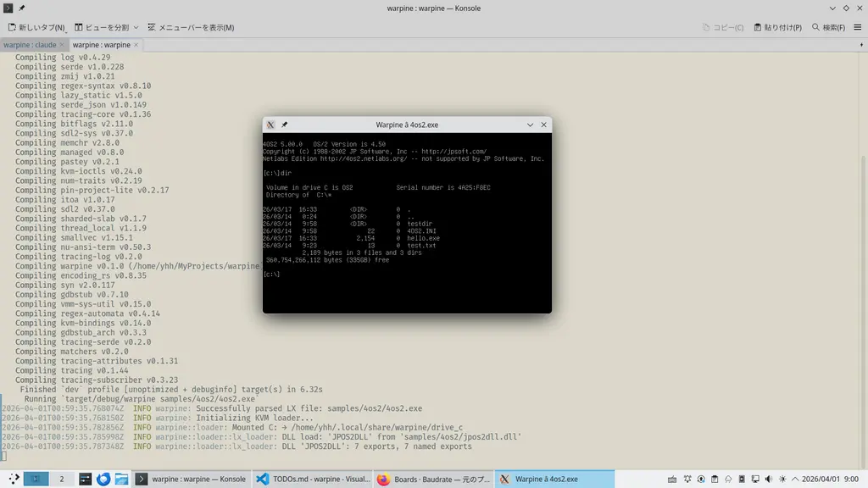The height and width of the screenshot is (488, 868).
Task: Launch Thunderbird from the taskbar
Action: click(103, 479)
